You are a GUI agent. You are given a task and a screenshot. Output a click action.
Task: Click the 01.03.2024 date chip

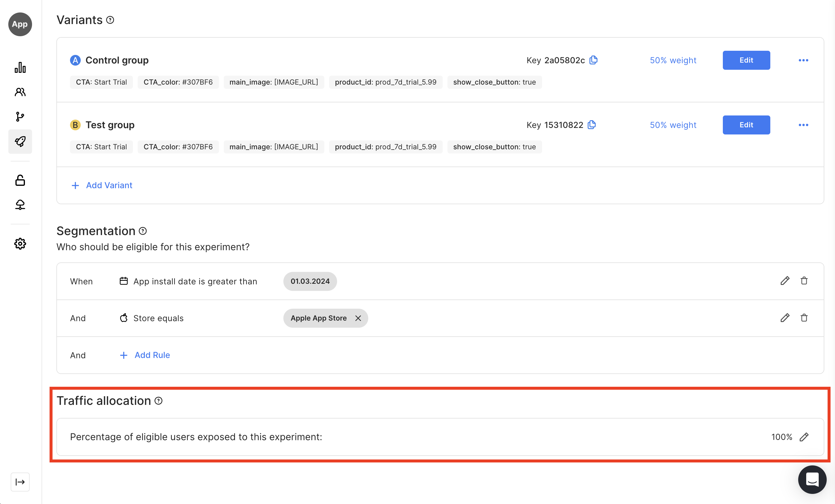310,281
